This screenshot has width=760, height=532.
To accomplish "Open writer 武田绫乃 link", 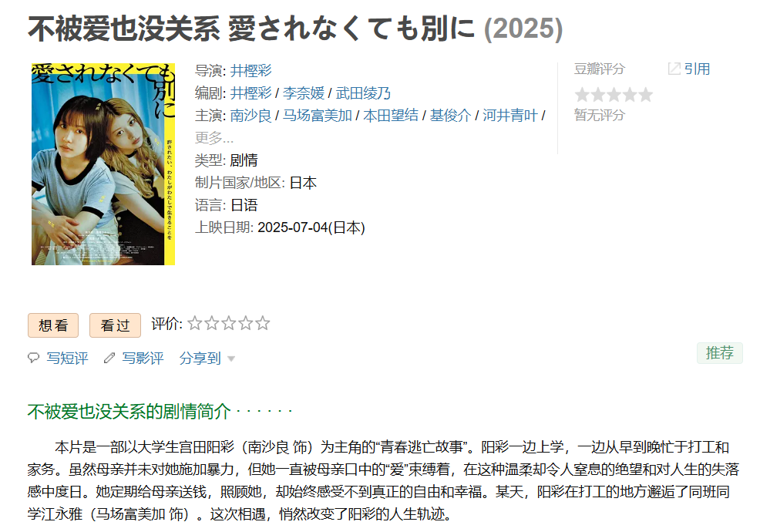I will click(x=363, y=93).
